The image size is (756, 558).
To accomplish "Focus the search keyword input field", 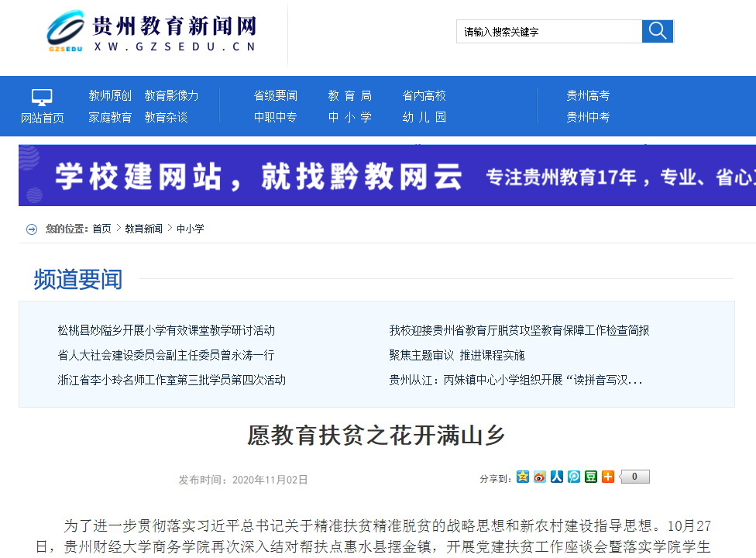I will [x=548, y=32].
